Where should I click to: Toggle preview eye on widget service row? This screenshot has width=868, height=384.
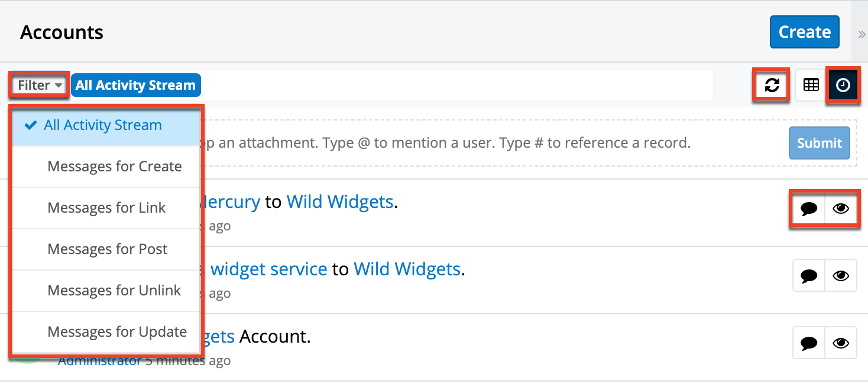tap(841, 276)
